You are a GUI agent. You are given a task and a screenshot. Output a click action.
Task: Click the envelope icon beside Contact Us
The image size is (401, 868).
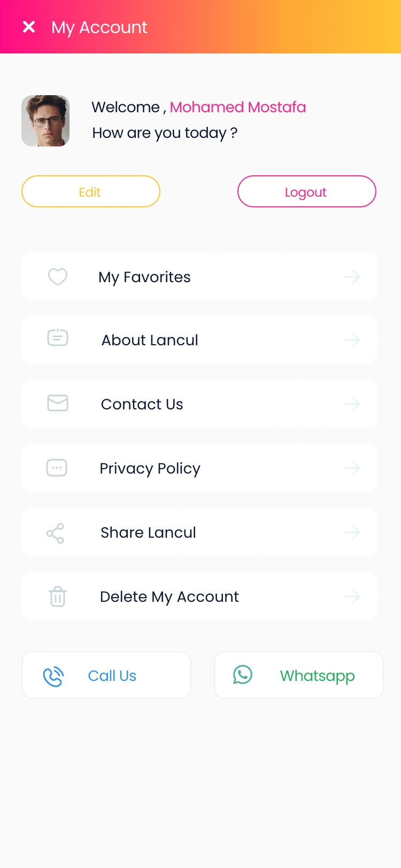point(58,403)
